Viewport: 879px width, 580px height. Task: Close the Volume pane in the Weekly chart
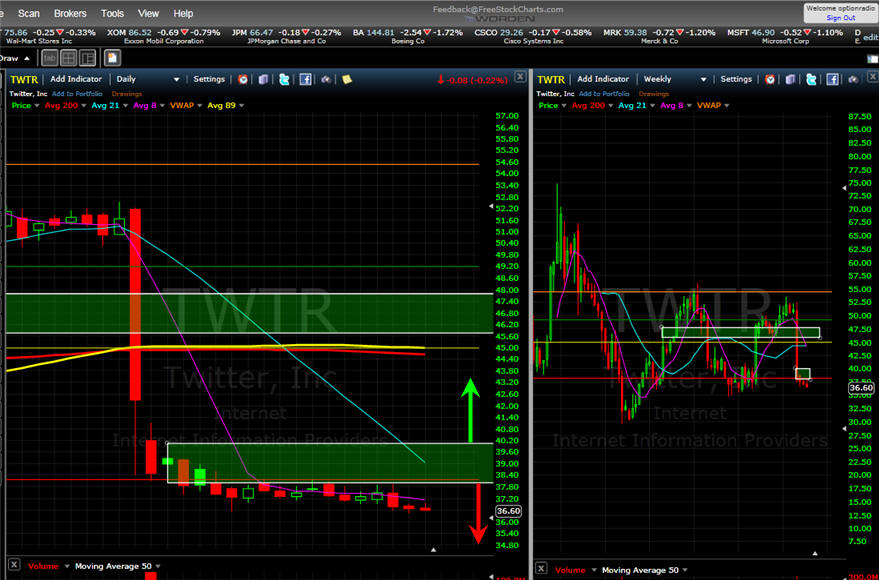coord(542,569)
